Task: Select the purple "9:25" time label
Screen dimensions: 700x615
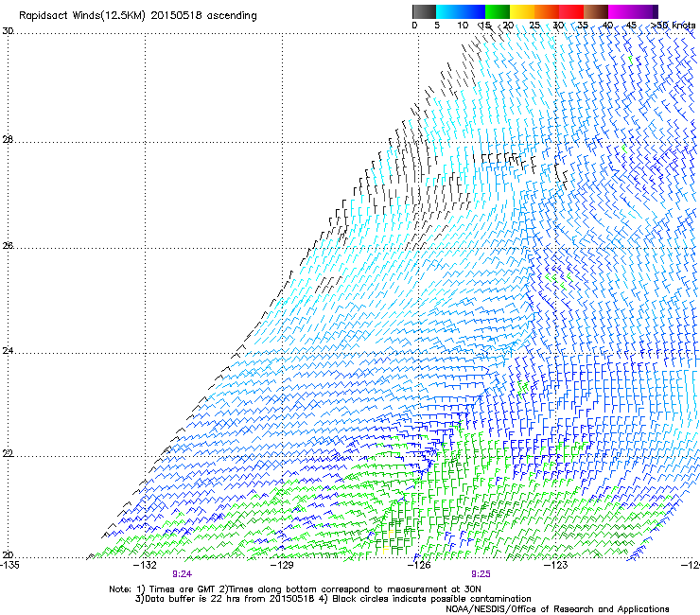Action: pyautogui.click(x=481, y=574)
